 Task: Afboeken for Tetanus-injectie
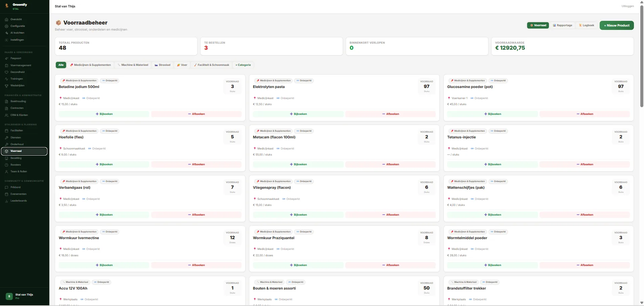[585, 164]
